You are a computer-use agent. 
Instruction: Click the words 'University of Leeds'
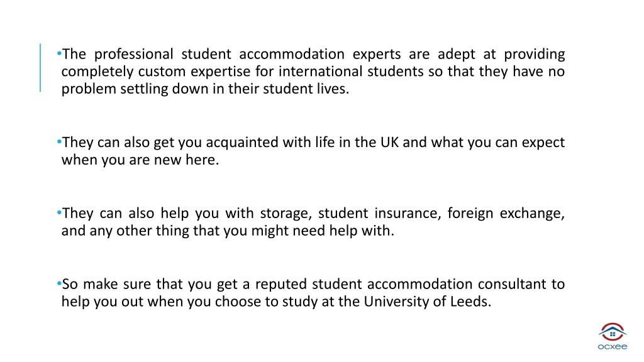(426, 302)
